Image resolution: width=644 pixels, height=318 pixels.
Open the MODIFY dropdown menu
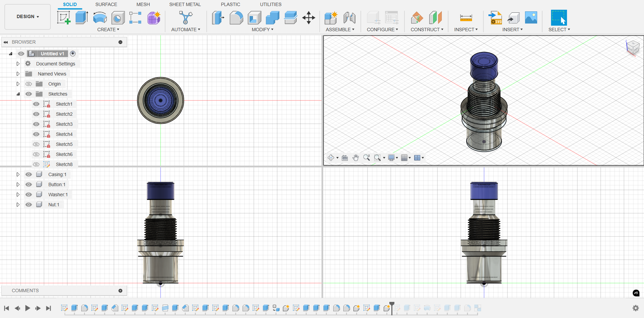point(263,30)
